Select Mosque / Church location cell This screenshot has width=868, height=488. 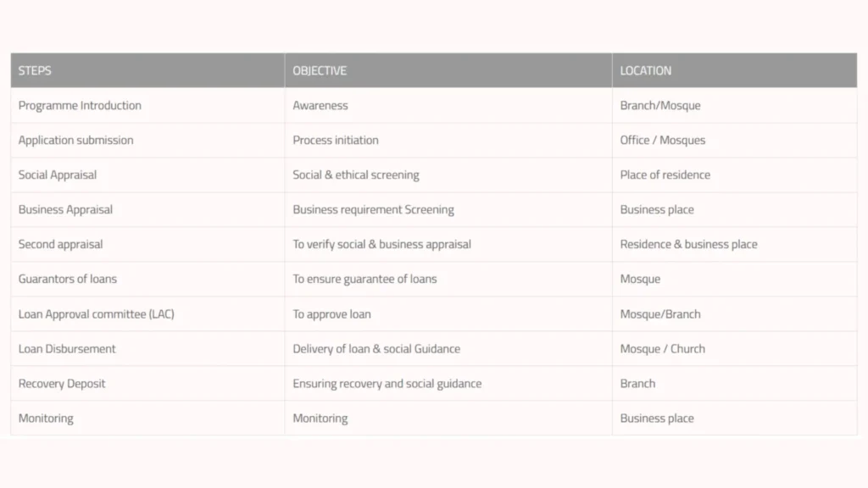coord(662,348)
